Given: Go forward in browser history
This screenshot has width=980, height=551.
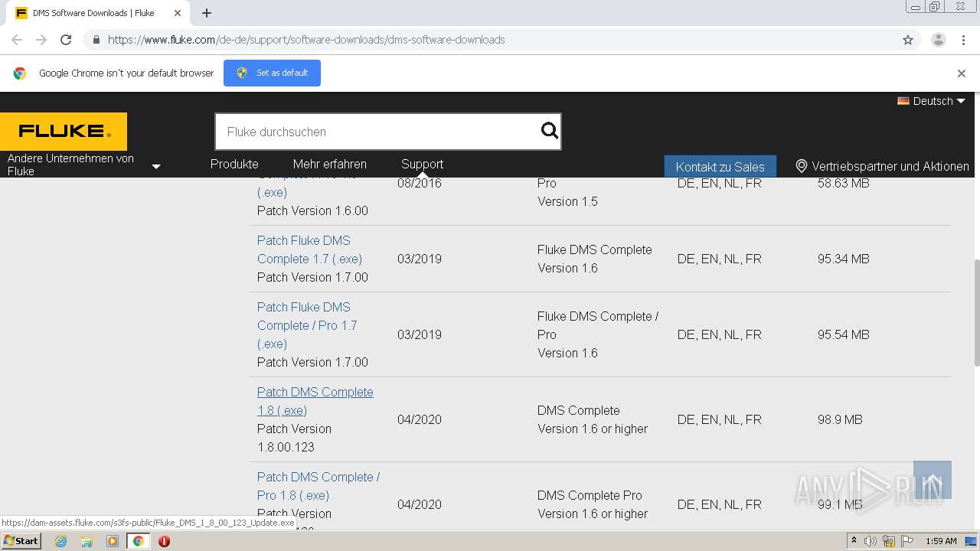Looking at the screenshot, I should [x=41, y=40].
